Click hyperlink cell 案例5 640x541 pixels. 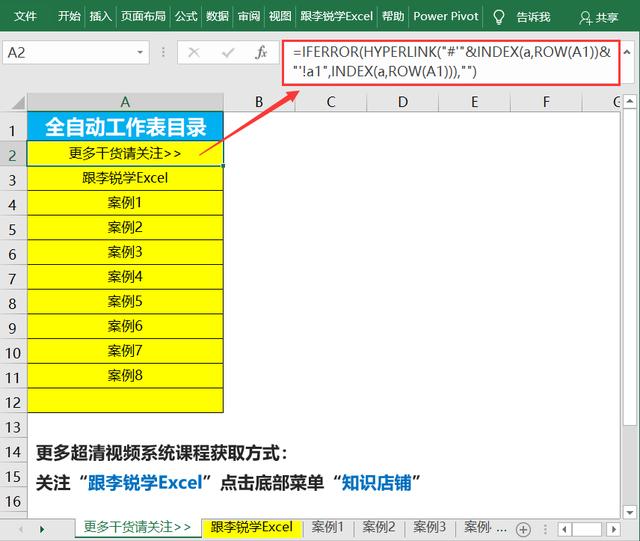coord(125,302)
